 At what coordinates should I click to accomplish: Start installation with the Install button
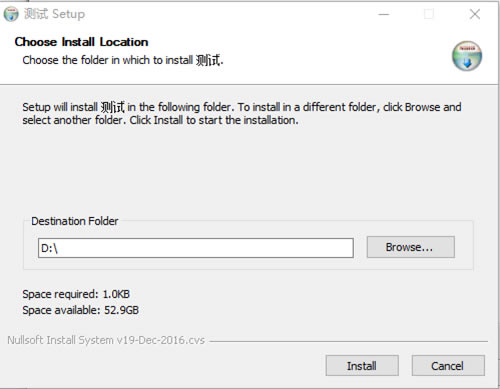pyautogui.click(x=362, y=366)
